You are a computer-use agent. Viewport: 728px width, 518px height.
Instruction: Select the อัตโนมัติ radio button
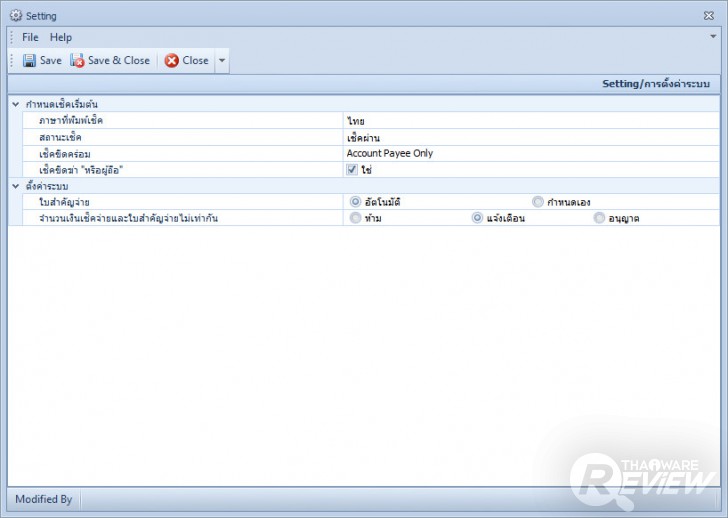(x=355, y=202)
